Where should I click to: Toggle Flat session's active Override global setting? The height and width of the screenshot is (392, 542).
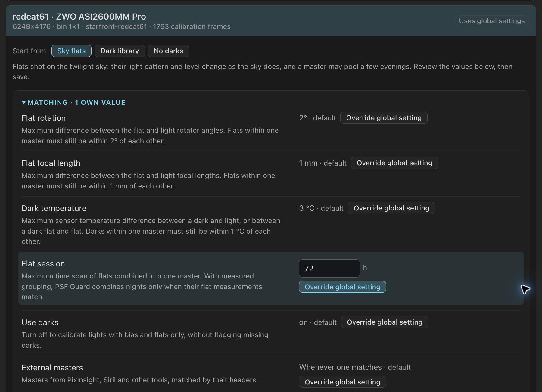click(342, 287)
